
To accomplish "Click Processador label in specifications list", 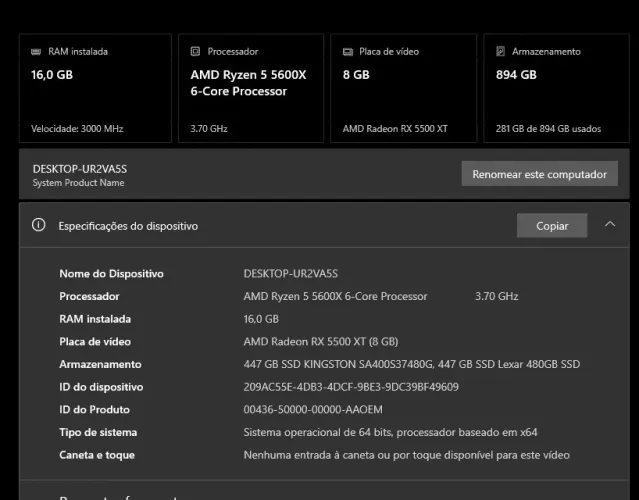I will click(89, 296).
